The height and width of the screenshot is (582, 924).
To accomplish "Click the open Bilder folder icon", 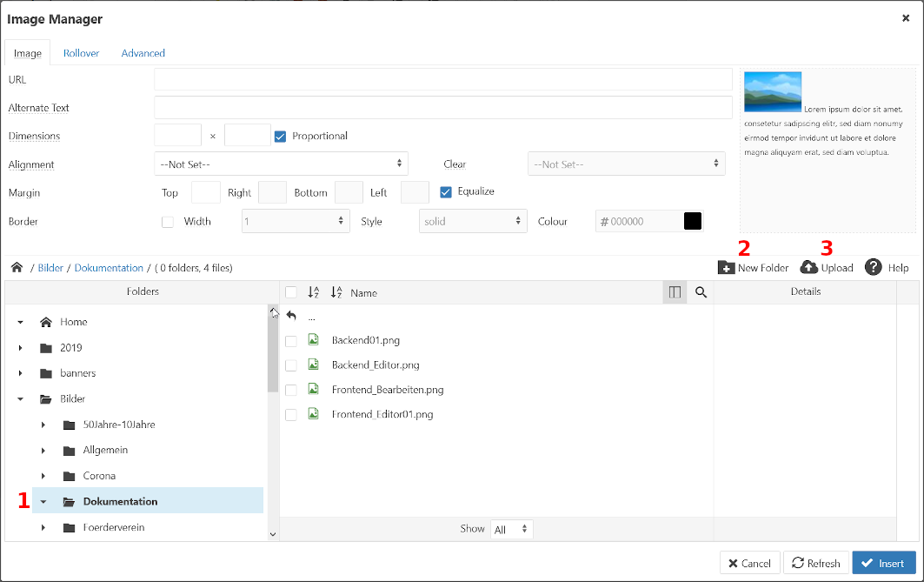I will [46, 399].
